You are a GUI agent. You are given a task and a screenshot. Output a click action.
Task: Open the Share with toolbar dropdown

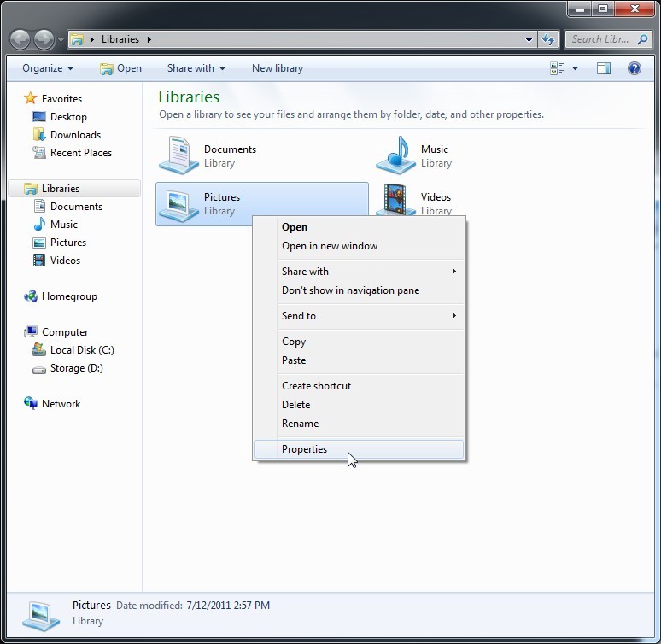(x=196, y=68)
